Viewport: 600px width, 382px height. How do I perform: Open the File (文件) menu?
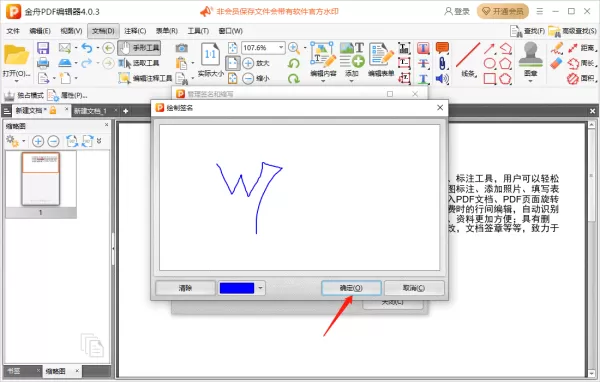coord(13,31)
